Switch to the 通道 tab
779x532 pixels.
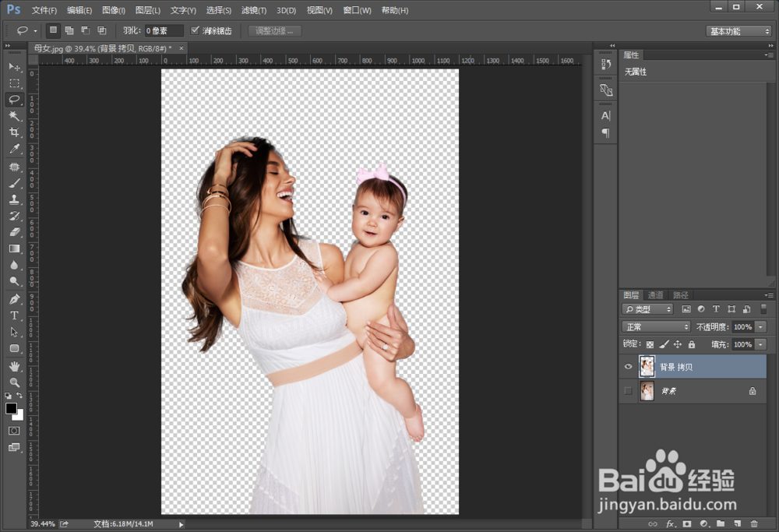(655, 295)
